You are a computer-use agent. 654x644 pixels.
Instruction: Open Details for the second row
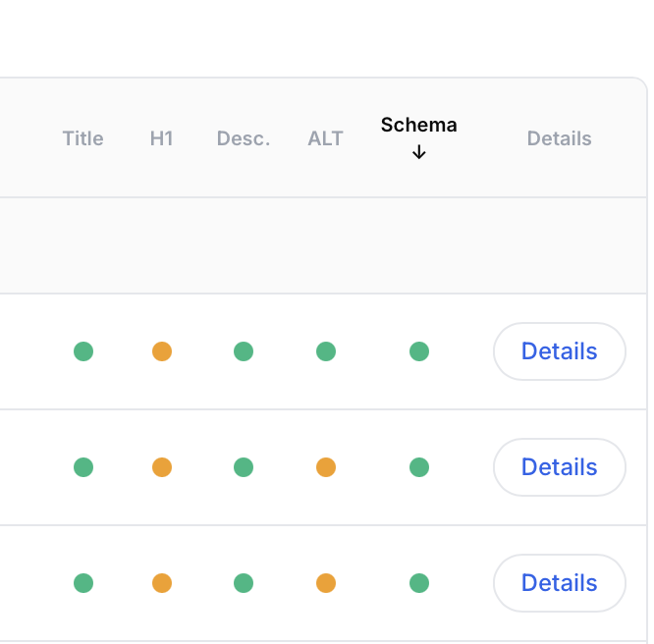click(559, 467)
